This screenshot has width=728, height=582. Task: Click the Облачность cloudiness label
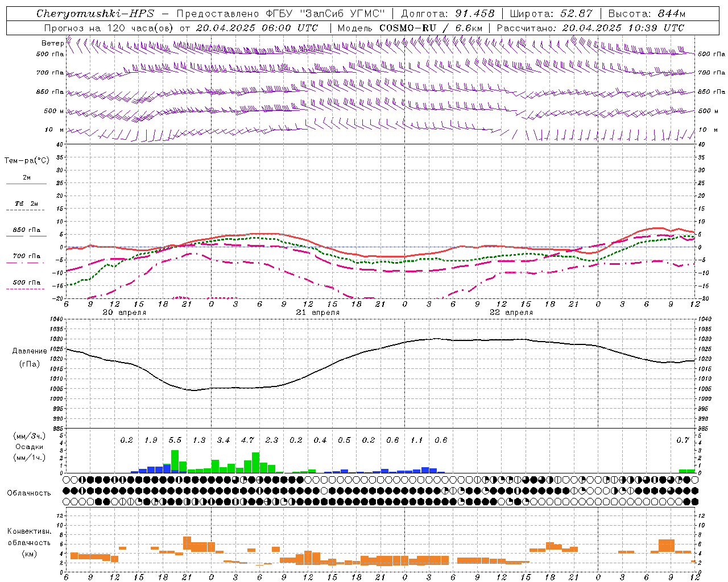click(x=28, y=493)
